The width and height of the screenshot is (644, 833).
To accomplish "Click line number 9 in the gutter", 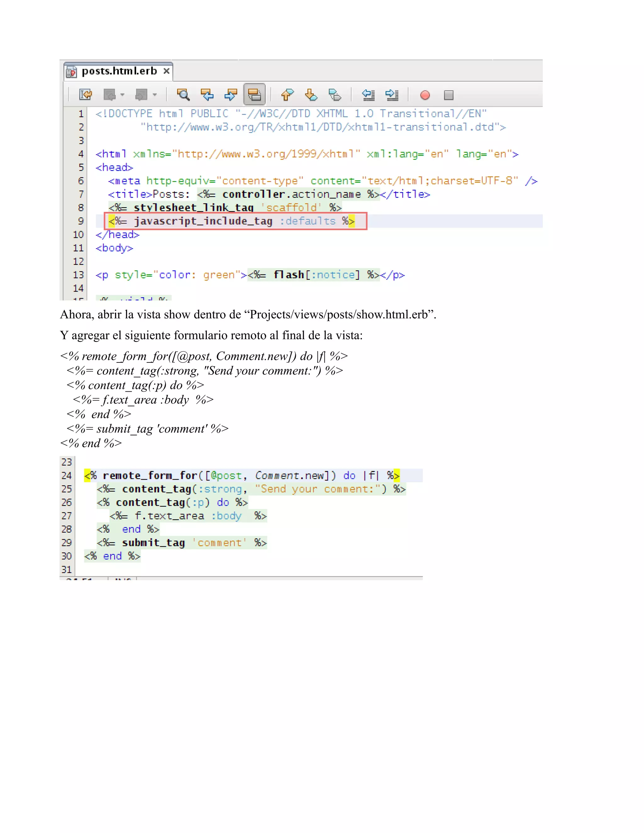I will point(81,221).
